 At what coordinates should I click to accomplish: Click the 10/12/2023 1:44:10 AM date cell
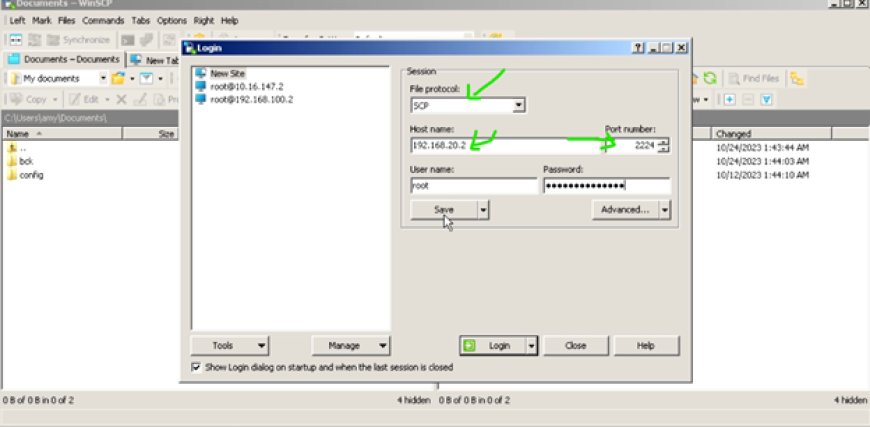(762, 175)
